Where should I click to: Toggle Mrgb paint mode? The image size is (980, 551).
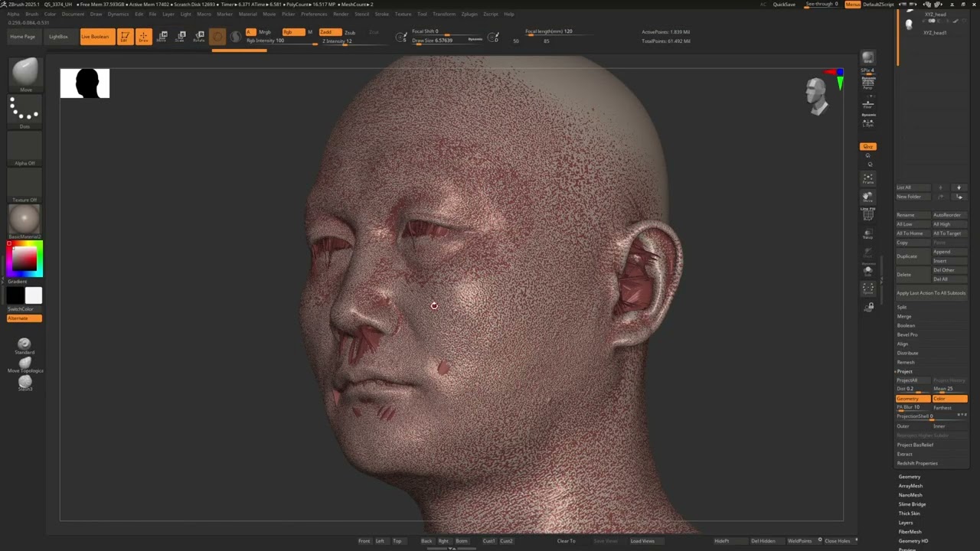(265, 32)
